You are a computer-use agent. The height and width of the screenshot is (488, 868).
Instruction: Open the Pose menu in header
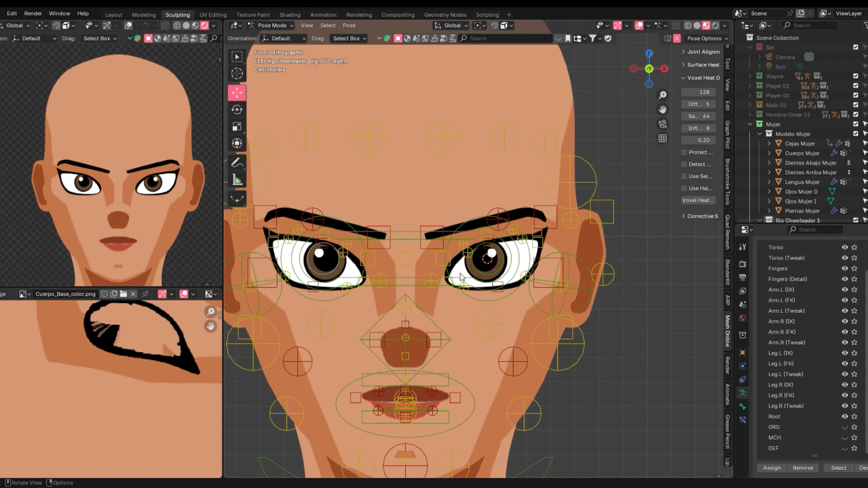[x=349, y=26]
